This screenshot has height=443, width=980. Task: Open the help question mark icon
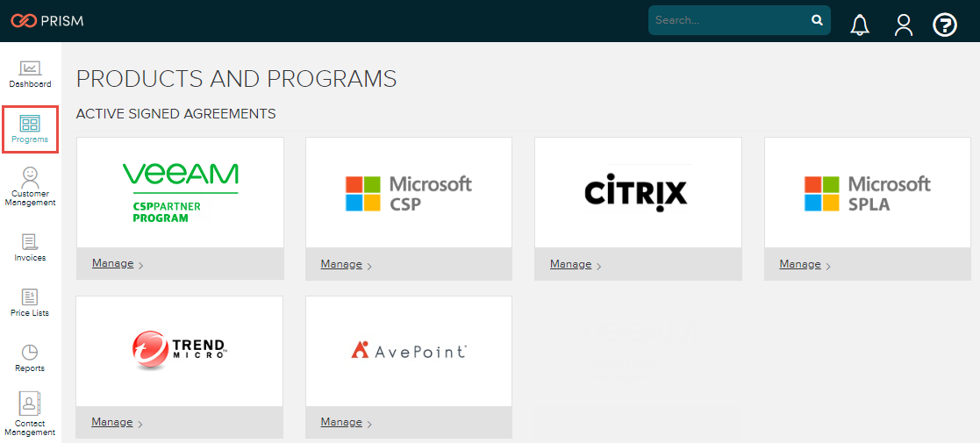click(944, 25)
